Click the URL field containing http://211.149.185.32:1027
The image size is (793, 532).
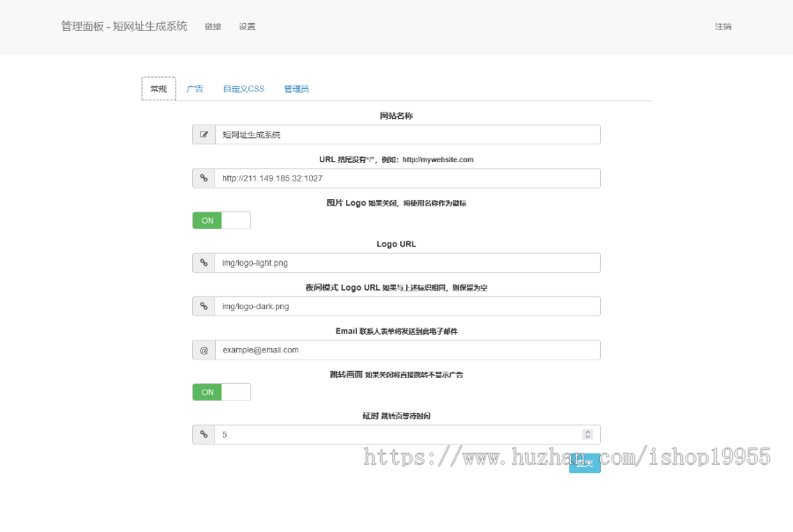point(408,178)
